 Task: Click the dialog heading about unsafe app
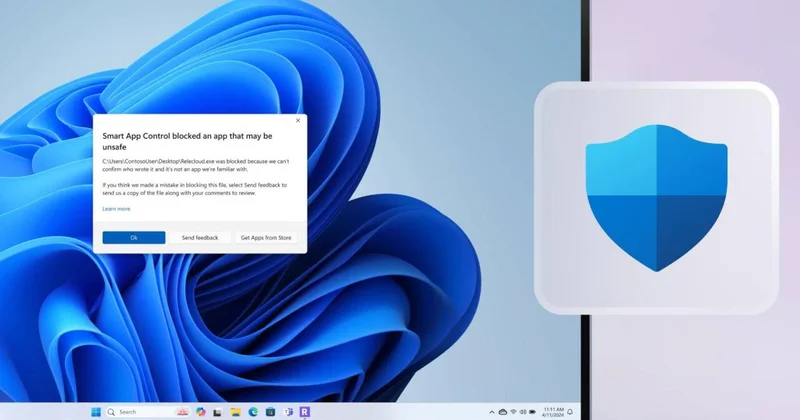coord(187,141)
